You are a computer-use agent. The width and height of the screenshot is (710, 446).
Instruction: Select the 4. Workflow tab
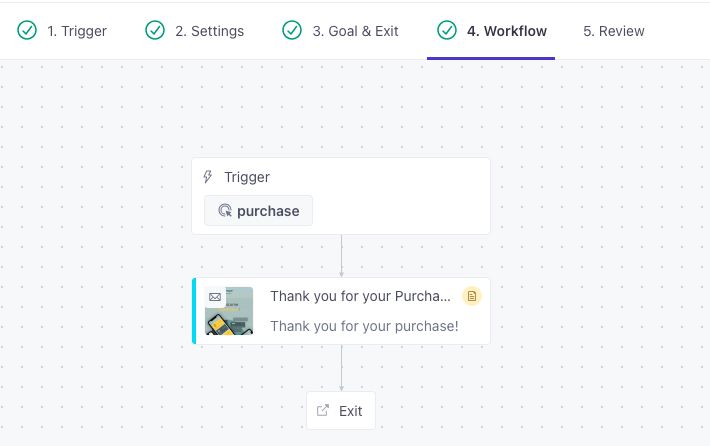[x=506, y=31]
